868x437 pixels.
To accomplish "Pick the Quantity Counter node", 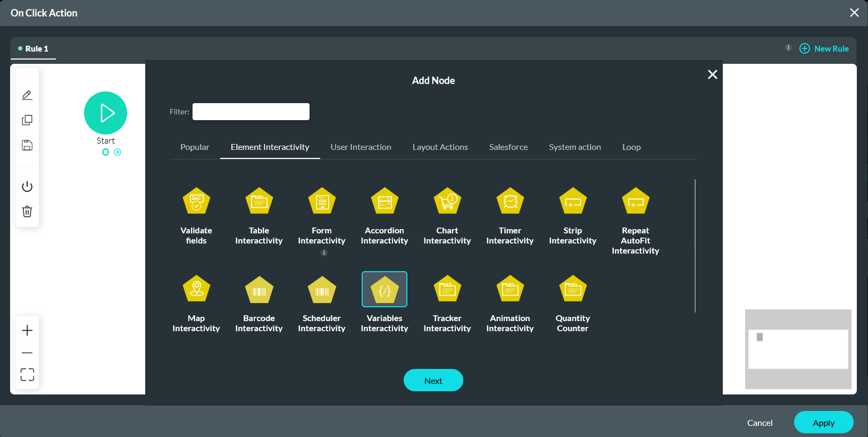I will (x=573, y=289).
